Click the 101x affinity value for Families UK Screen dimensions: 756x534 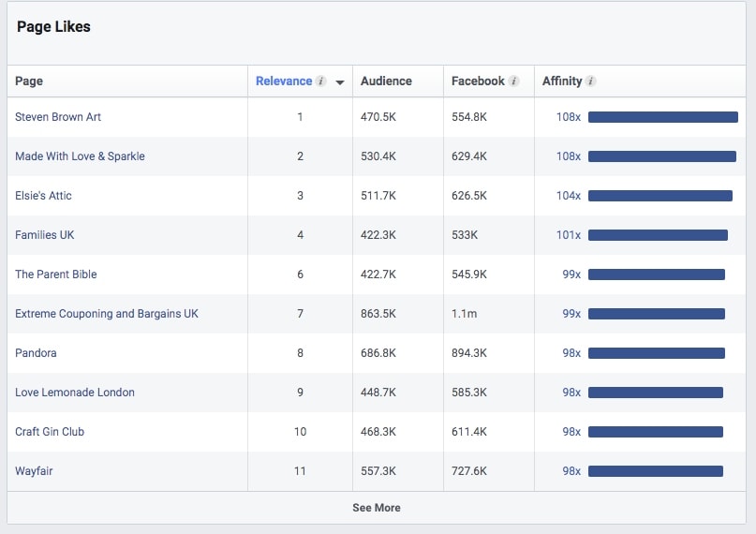tap(568, 235)
